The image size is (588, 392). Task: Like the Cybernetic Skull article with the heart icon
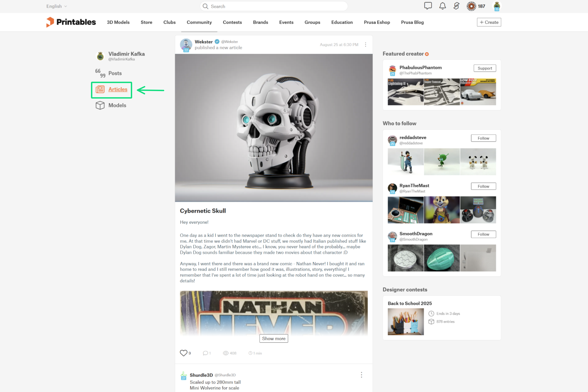183,353
